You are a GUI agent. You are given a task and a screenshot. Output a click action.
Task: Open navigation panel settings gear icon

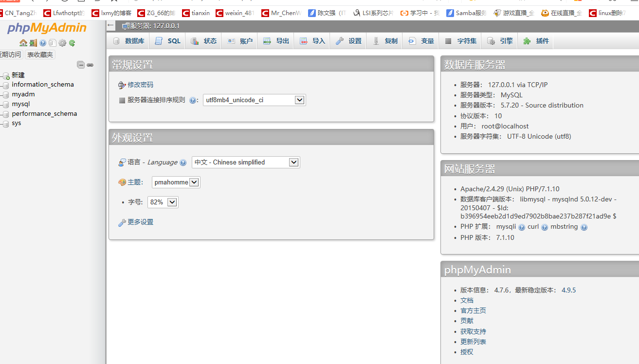point(62,43)
